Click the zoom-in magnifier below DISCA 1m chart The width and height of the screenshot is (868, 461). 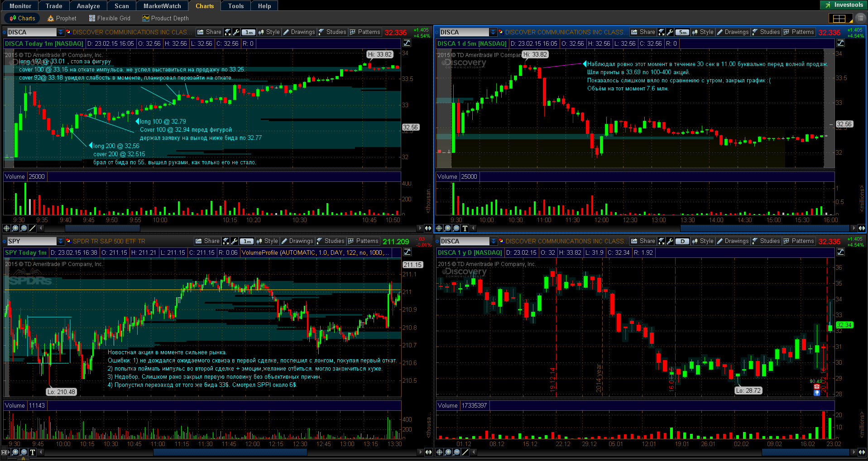(15, 228)
